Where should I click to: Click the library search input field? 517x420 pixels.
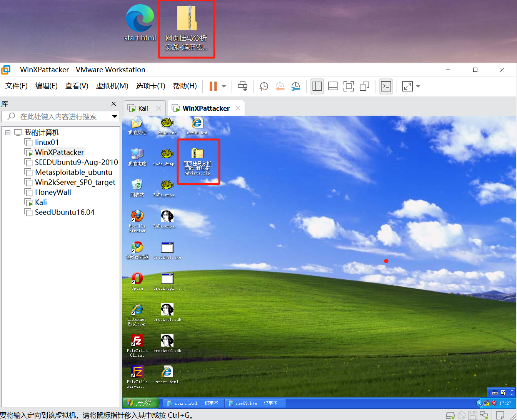point(58,116)
